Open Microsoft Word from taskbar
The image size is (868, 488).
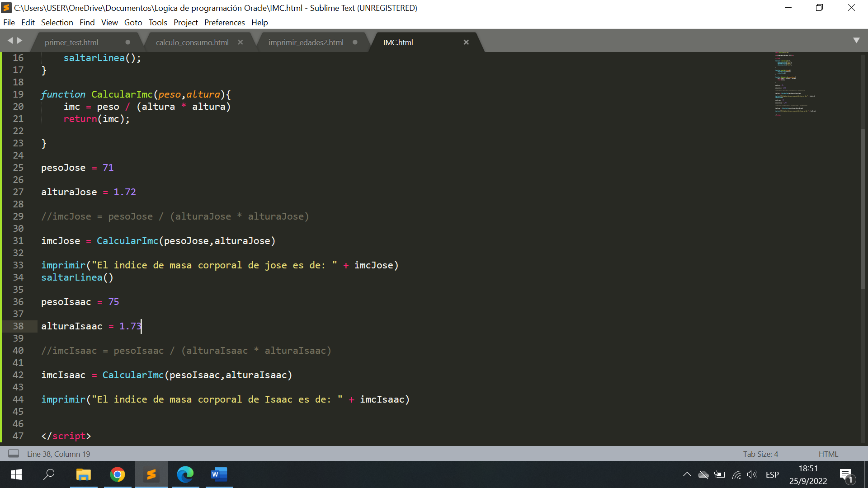(x=219, y=474)
